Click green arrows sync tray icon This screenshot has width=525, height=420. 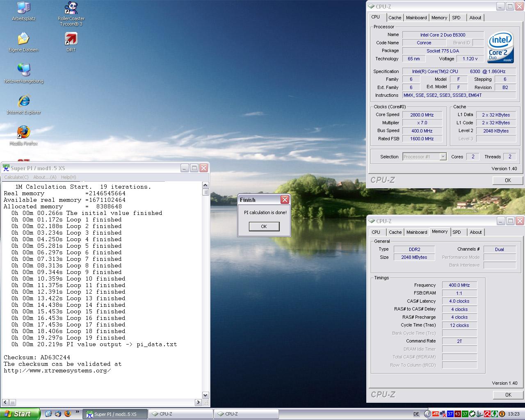[x=495, y=414]
